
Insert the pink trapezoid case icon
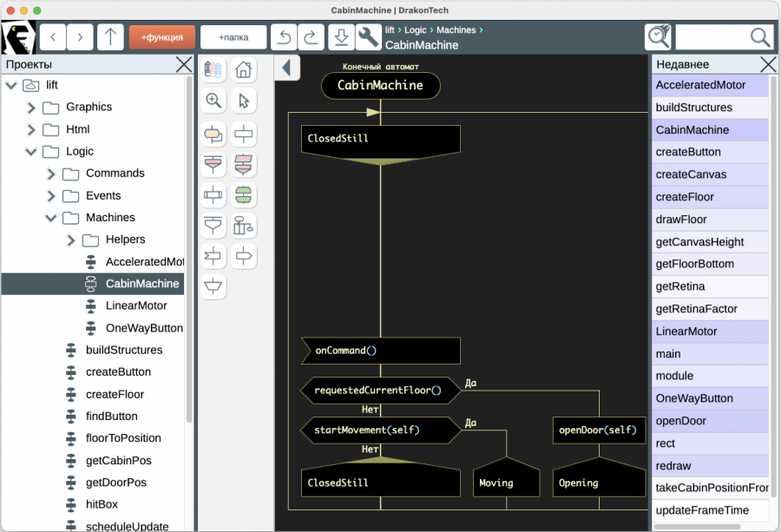213,164
